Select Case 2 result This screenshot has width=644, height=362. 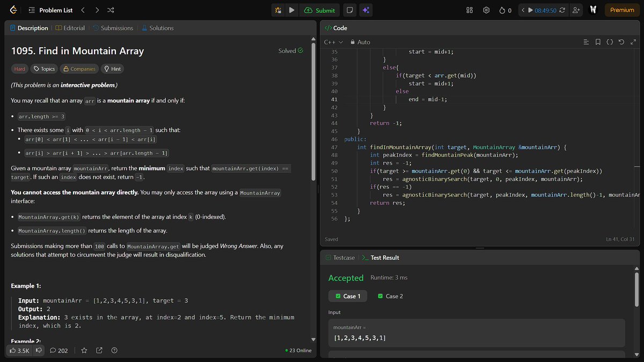tap(391, 296)
